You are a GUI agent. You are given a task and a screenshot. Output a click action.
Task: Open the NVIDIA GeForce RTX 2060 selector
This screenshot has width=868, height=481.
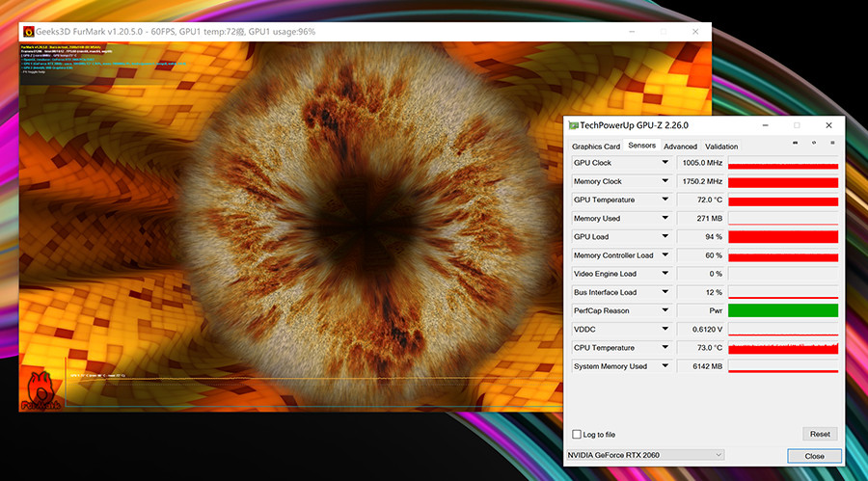pos(645,455)
